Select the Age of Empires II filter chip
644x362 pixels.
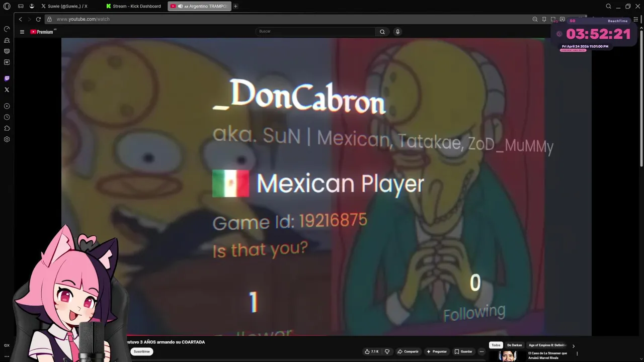click(x=547, y=345)
